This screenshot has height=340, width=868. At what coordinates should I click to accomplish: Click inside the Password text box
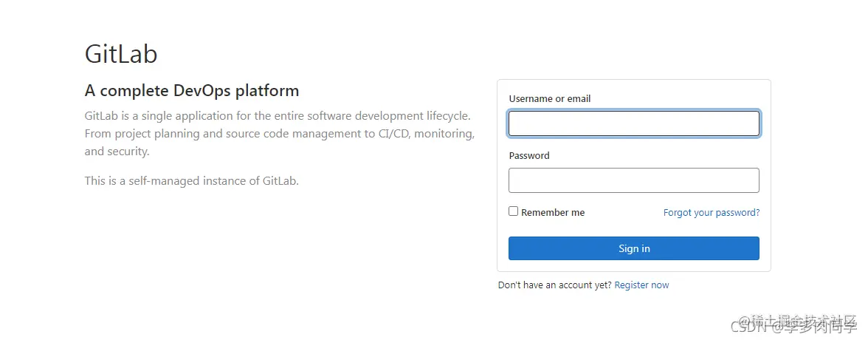634,180
